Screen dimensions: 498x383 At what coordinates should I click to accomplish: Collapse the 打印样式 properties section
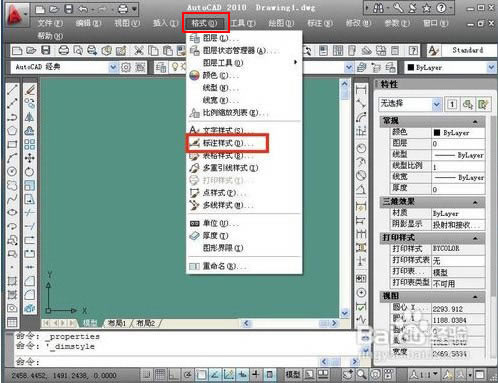point(475,238)
